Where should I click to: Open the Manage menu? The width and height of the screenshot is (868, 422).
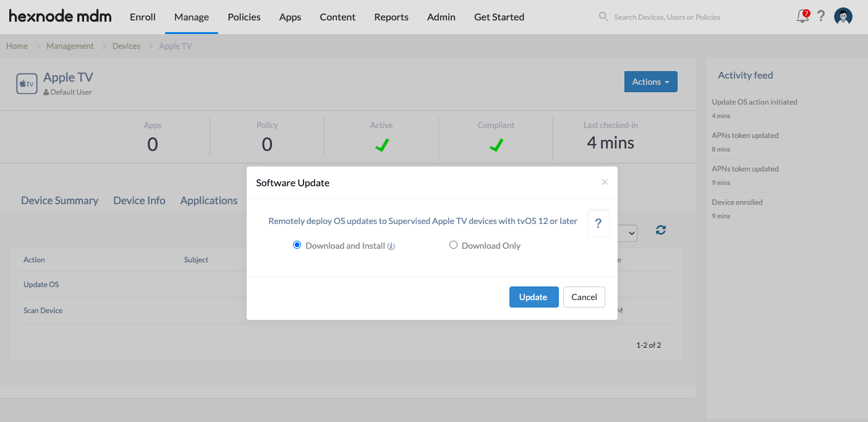coord(191,17)
